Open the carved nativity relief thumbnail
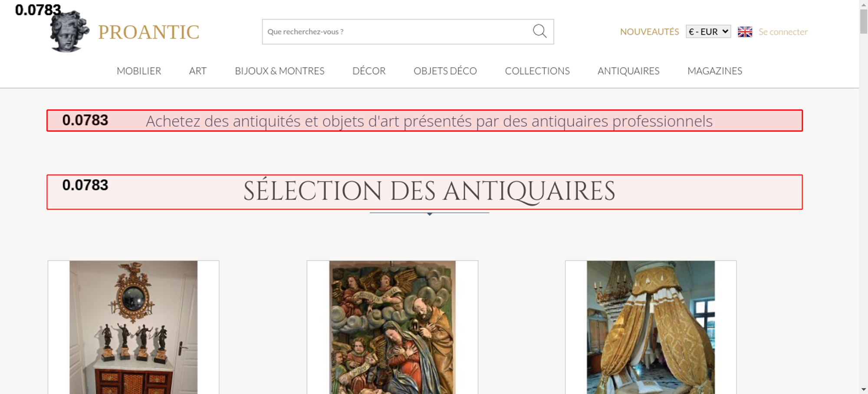 (x=392, y=328)
